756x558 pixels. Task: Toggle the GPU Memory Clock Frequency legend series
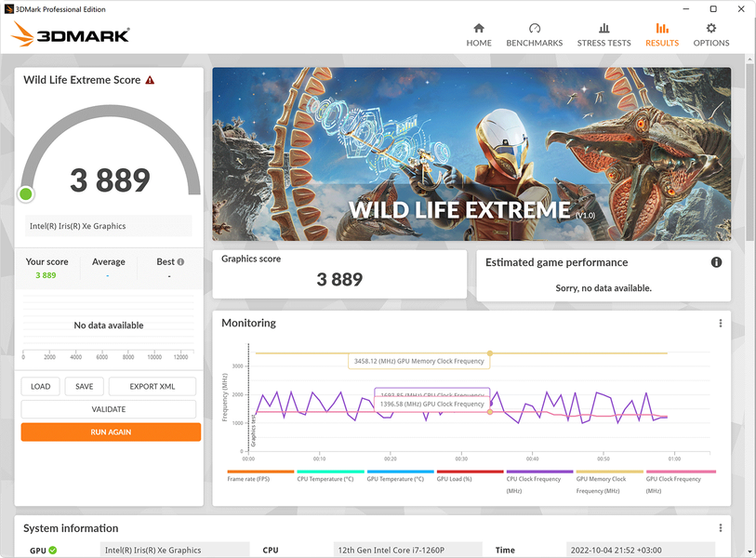(609, 482)
